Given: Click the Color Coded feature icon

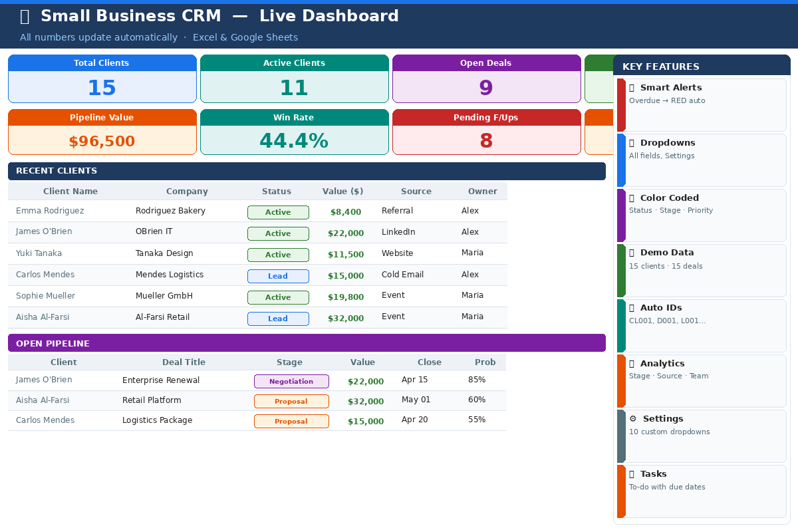Looking at the screenshot, I should click(x=631, y=198).
